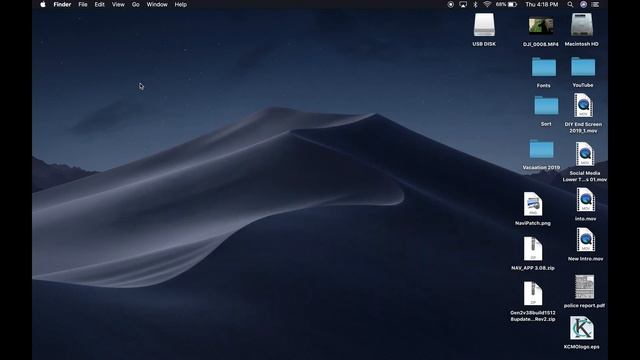This screenshot has height=360, width=640.
Task: Open the View menu
Action: click(118, 4)
